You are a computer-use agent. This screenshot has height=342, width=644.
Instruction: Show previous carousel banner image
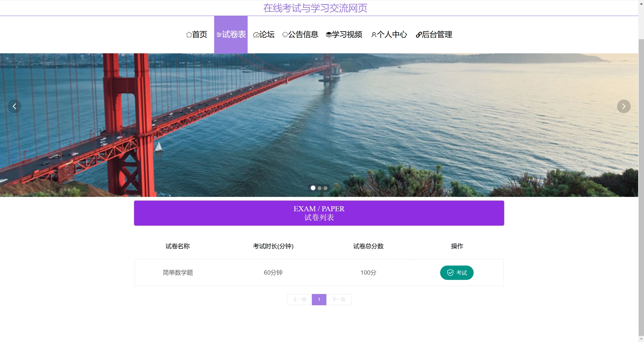click(14, 106)
